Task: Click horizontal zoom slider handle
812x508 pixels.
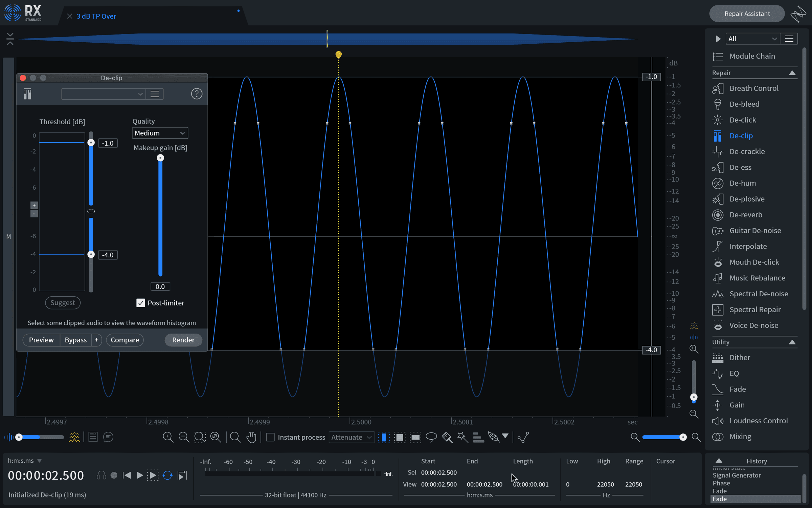Action: (x=683, y=437)
